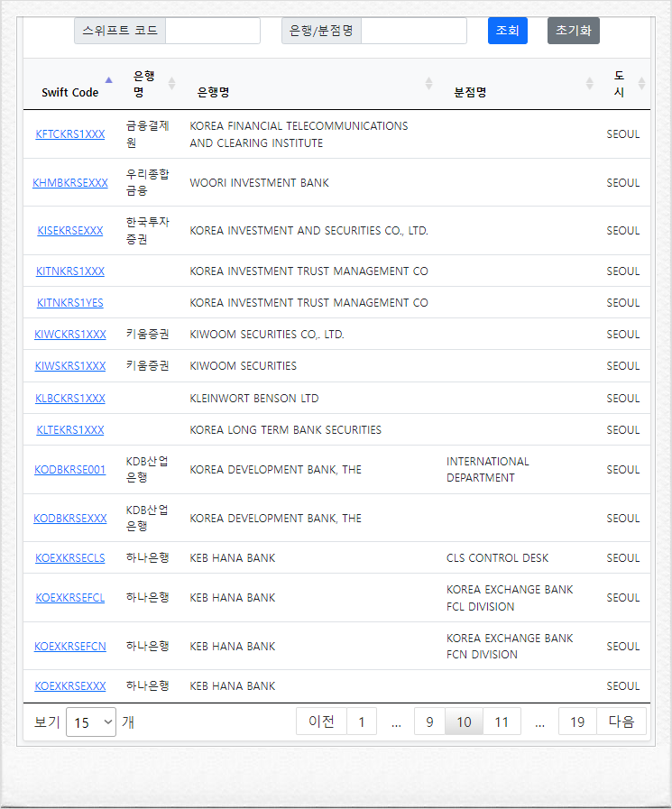Select current page 10

(x=464, y=722)
